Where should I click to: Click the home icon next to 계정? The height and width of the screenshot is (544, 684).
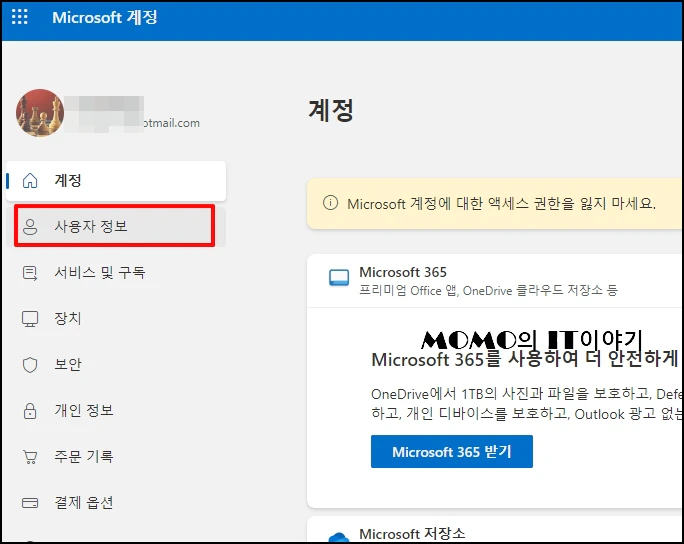click(30, 180)
